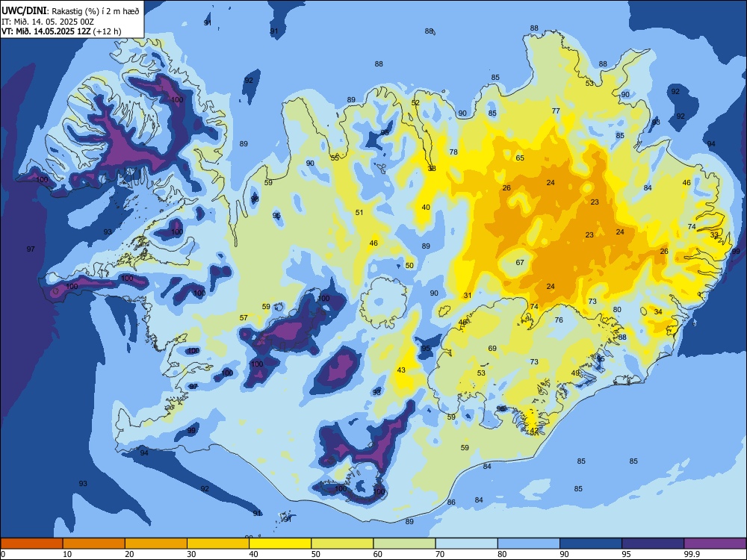Click the map value 43 in the south

(x=401, y=370)
